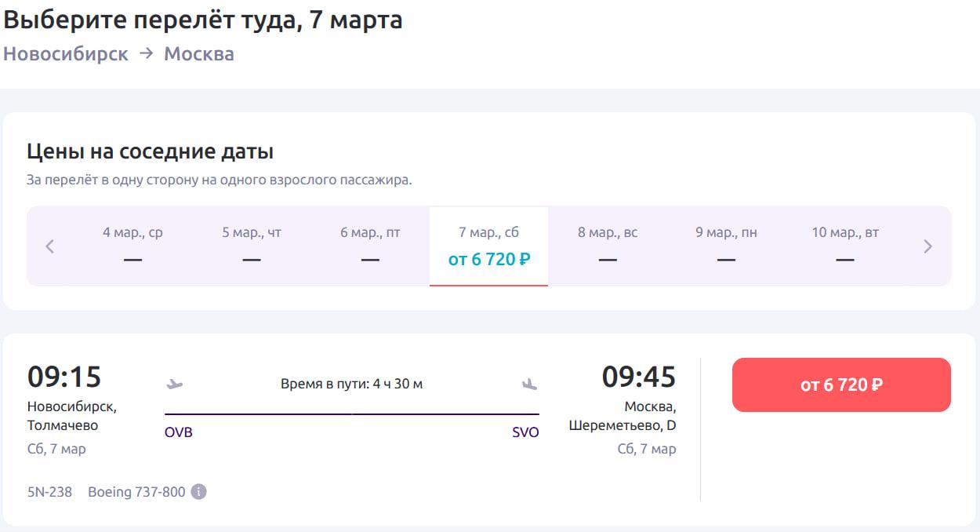This screenshot has width=980, height=532.
Task: Click the arrow between Новосибирск and Москва
Action: (x=146, y=54)
